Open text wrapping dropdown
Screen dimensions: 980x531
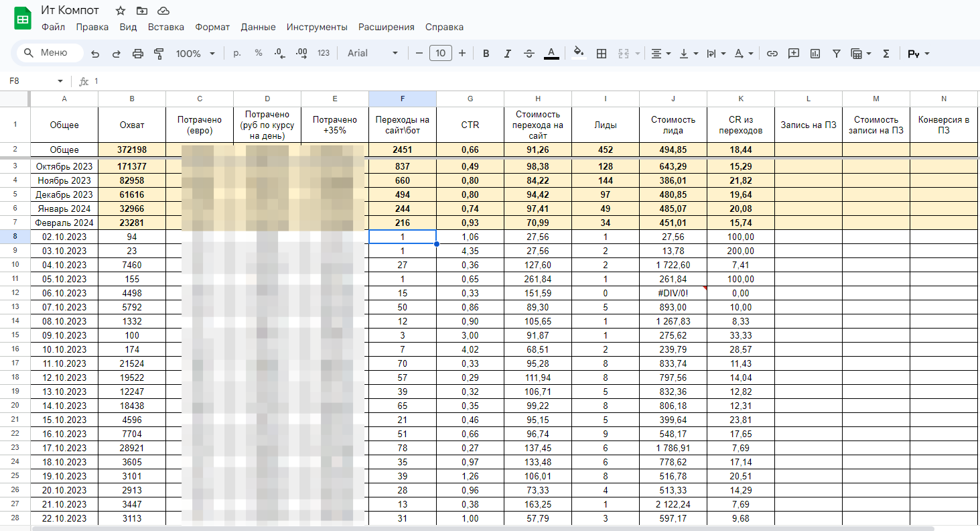coord(716,54)
